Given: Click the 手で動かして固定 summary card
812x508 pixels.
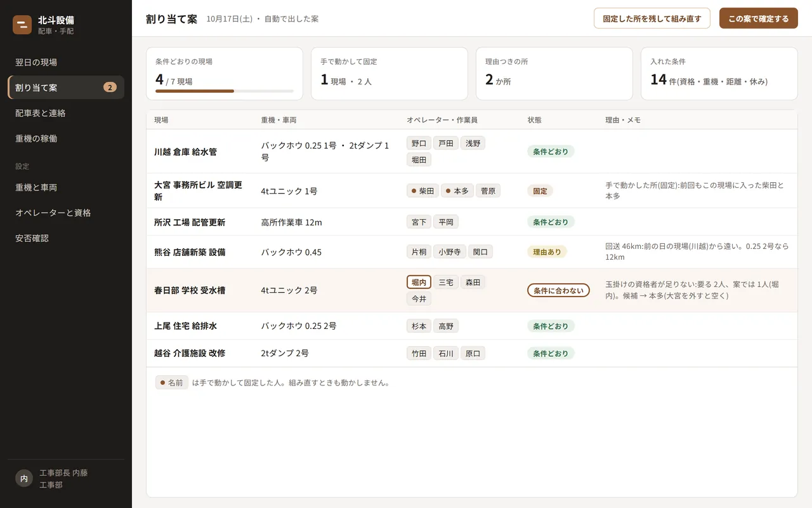Looking at the screenshot, I should coord(390,74).
